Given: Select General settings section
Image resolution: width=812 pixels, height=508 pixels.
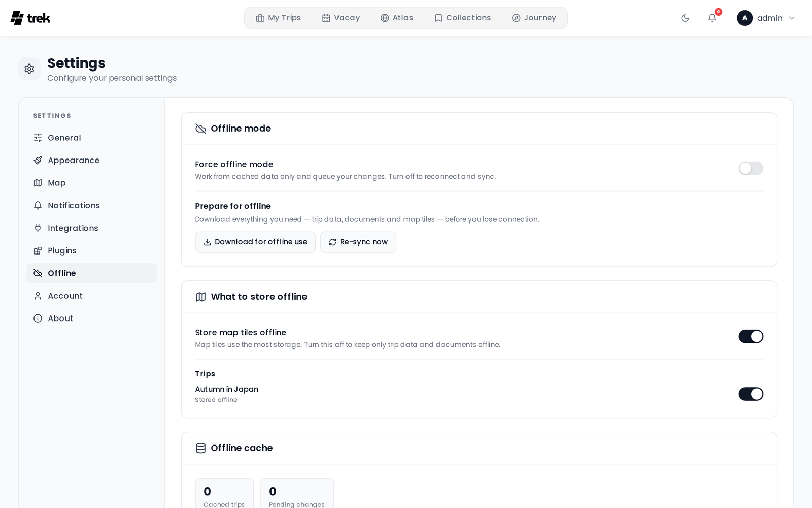Looking at the screenshot, I should click(x=91, y=138).
